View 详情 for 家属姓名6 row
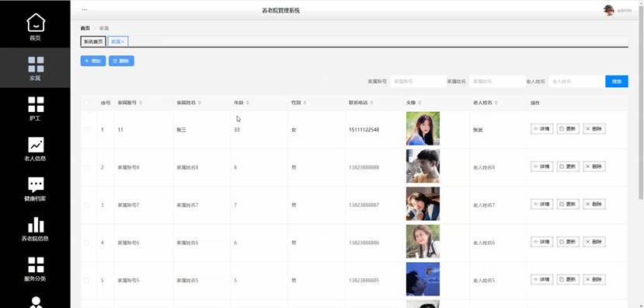 541,242
